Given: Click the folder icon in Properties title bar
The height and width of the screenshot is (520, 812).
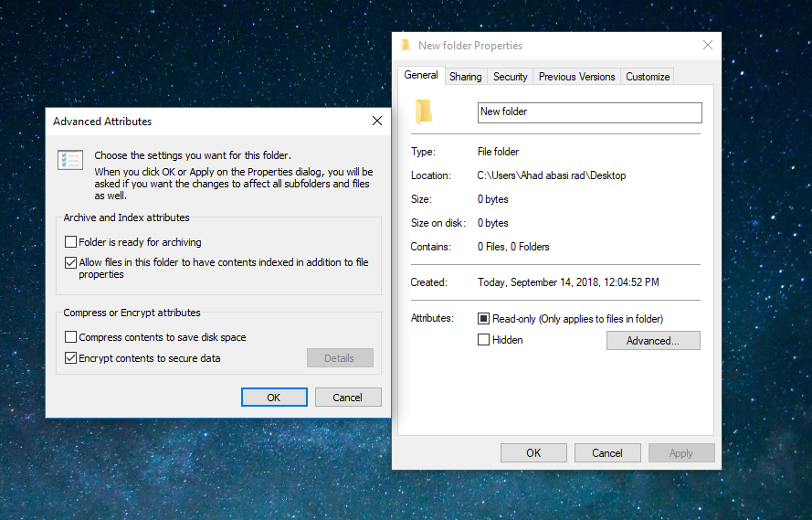Looking at the screenshot, I should tap(406, 46).
